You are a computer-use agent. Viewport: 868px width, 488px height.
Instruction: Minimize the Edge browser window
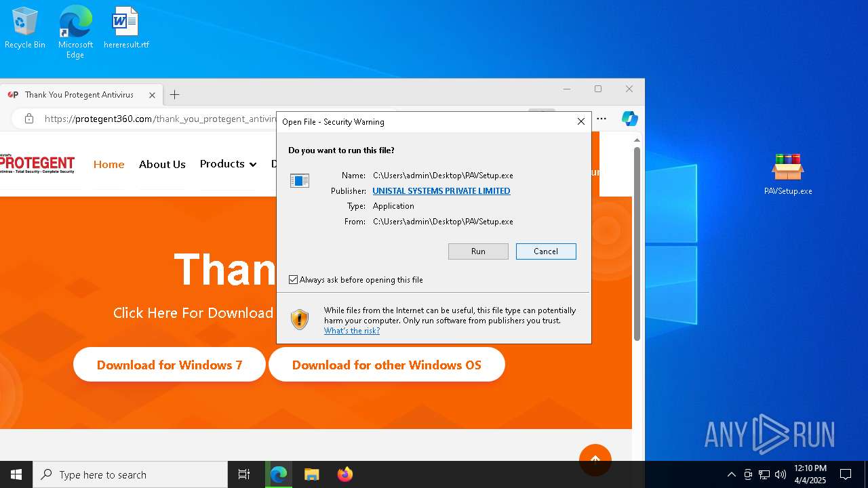pos(567,89)
